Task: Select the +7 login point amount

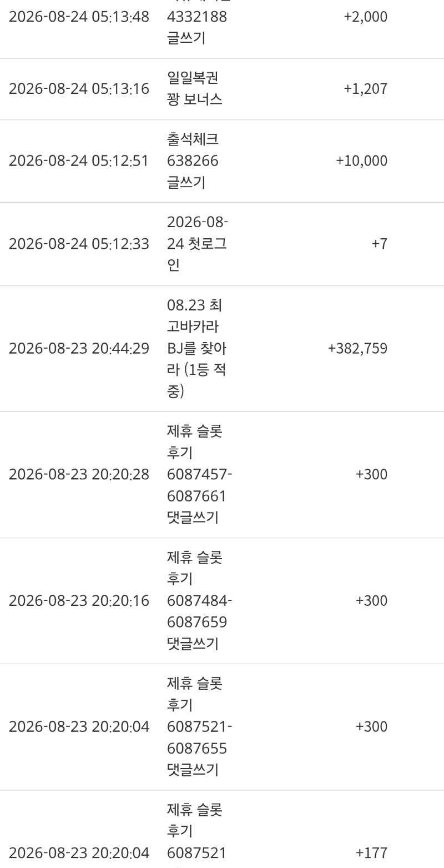Action: click(380, 244)
